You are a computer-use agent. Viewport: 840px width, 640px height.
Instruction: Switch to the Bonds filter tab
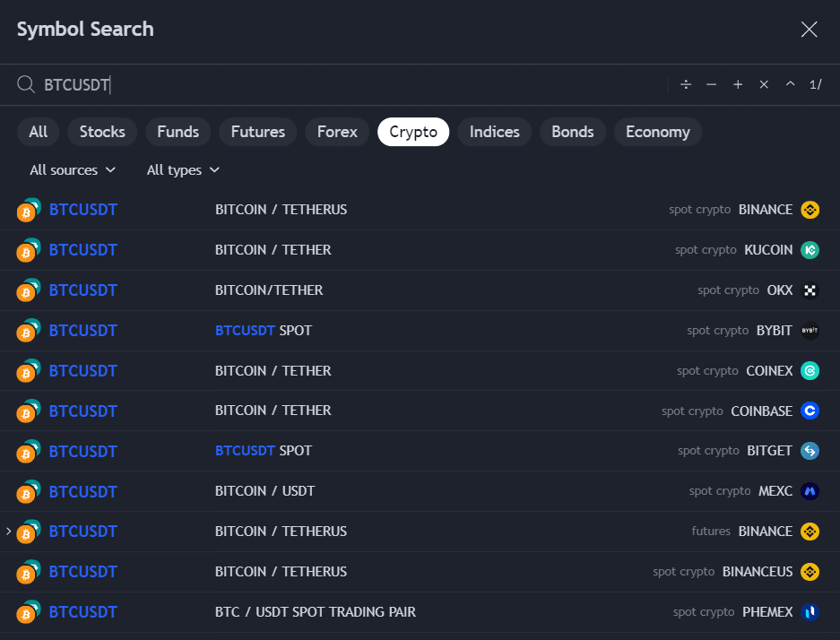coord(573,132)
